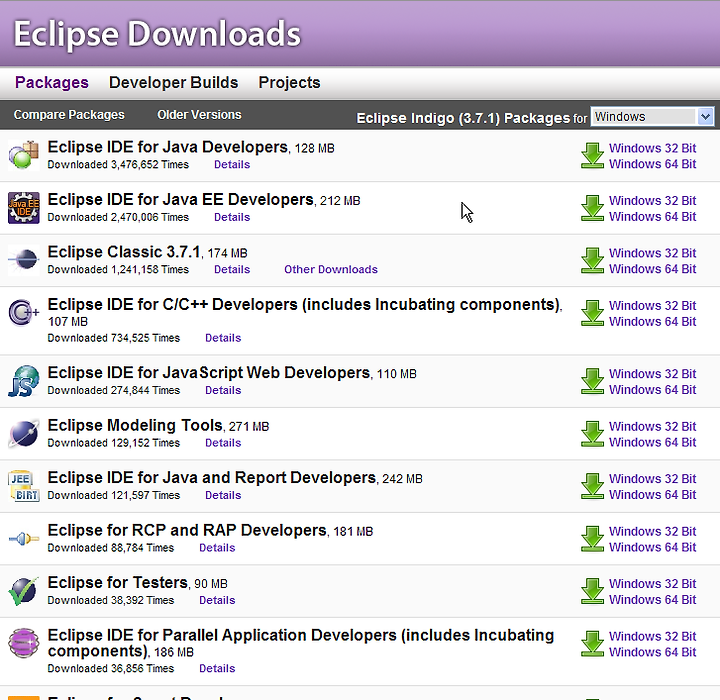
Task: Open Details for Parallel Application Developers
Action: tap(217, 668)
